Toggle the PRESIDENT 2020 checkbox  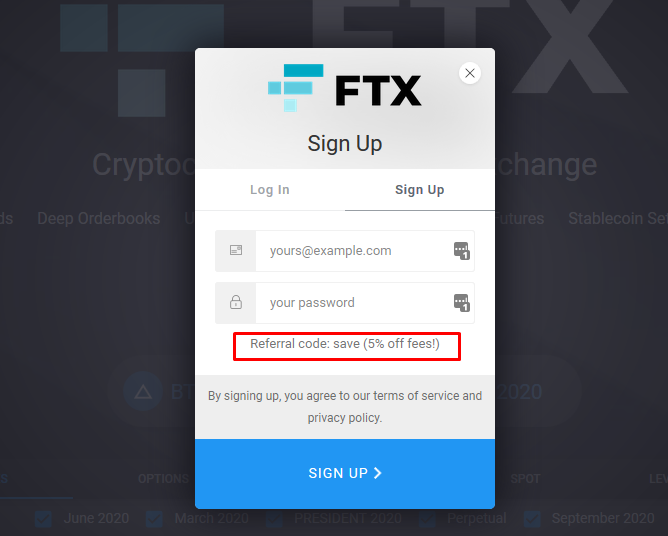coord(274,519)
